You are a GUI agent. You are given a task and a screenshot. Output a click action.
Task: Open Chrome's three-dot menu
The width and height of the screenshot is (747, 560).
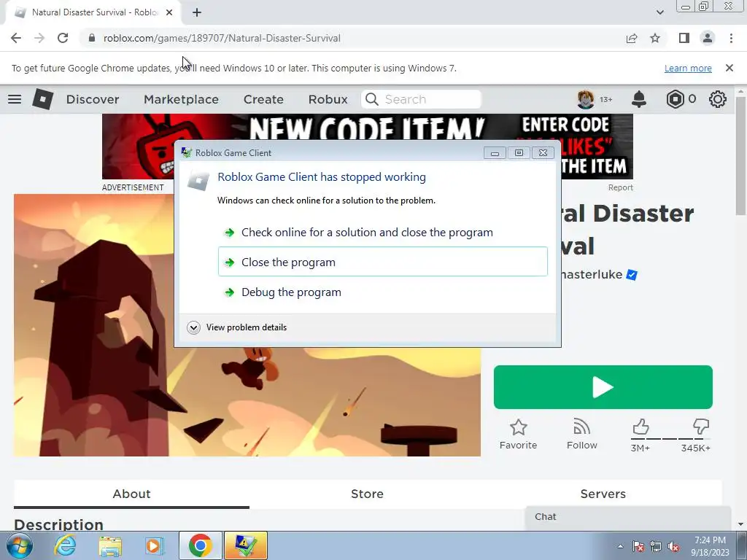[x=731, y=38]
